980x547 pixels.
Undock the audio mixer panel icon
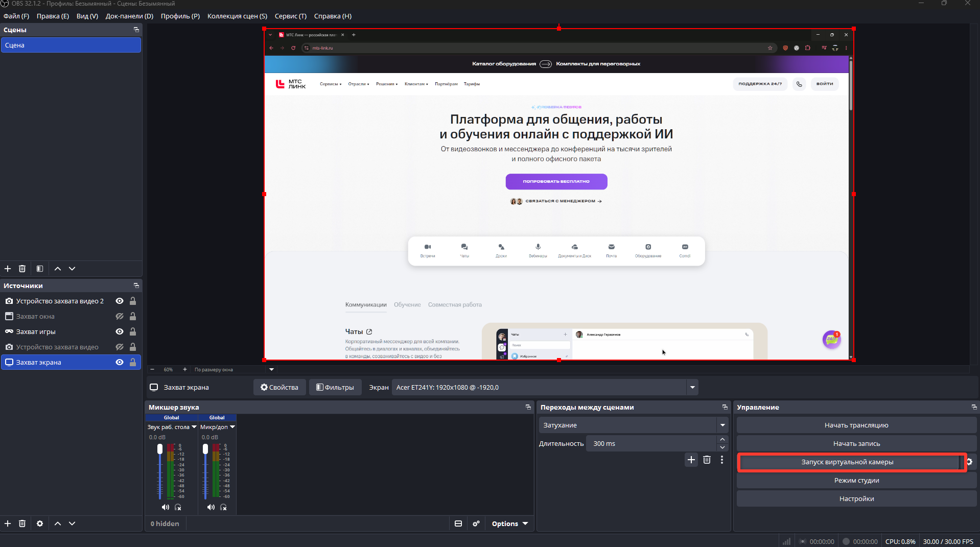(528, 407)
